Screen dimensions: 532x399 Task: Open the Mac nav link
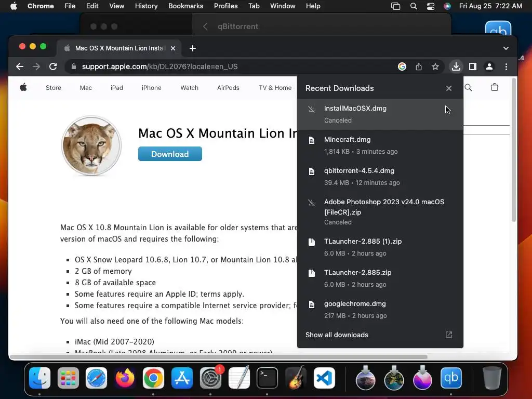pos(86,87)
